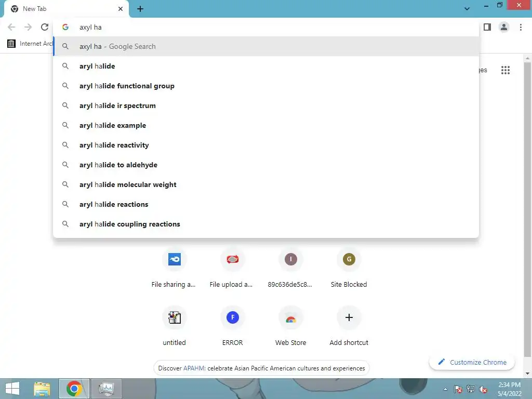Choose 'aryl halide reactions' suggestion
The width and height of the screenshot is (532, 399).
point(266,204)
